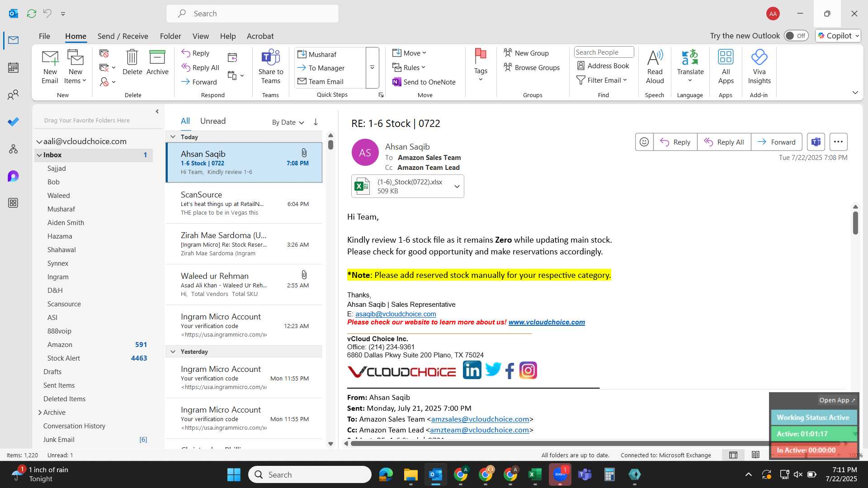Screen dimensions: 868x488
Task: Open the Acrobat tab
Action: click(260, 36)
